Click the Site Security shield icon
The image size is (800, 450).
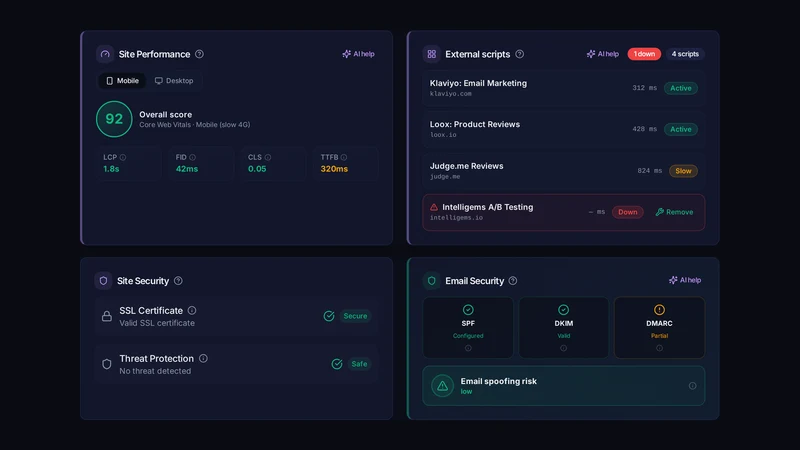point(104,281)
